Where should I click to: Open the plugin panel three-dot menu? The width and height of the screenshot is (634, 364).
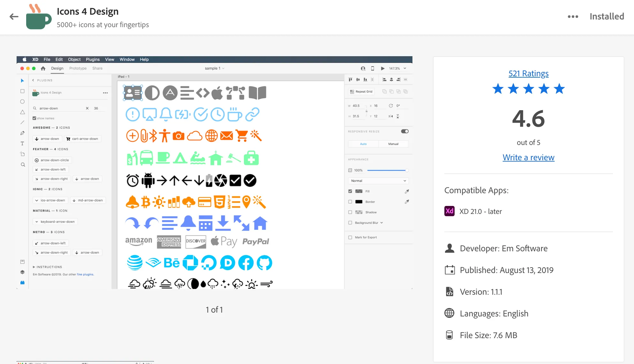[105, 93]
